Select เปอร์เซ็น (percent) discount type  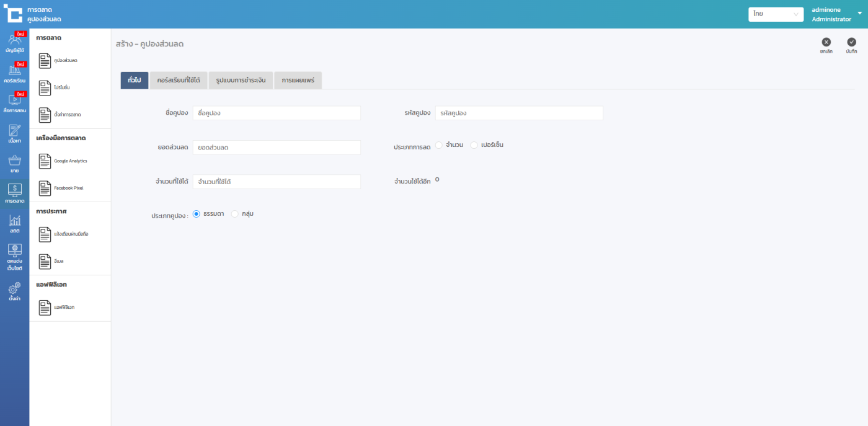point(474,145)
